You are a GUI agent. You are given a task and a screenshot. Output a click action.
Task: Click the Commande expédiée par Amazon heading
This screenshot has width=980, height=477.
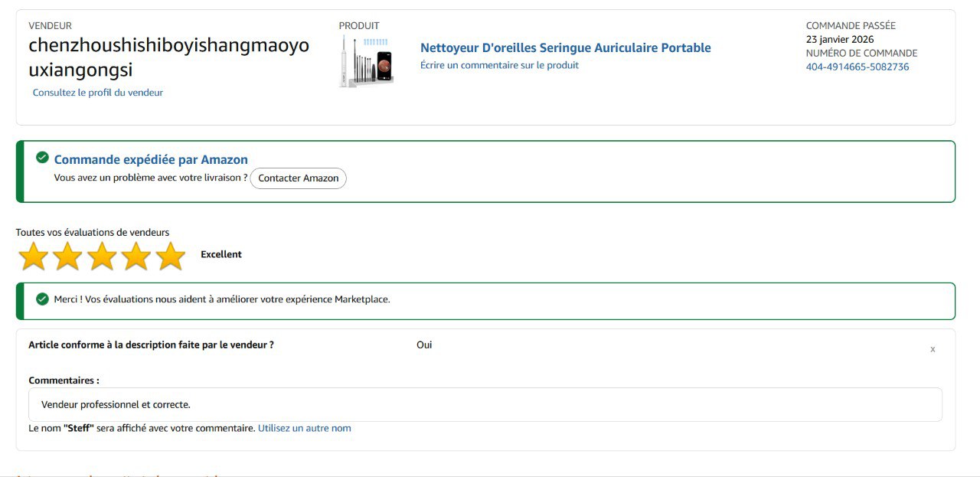pos(151,159)
